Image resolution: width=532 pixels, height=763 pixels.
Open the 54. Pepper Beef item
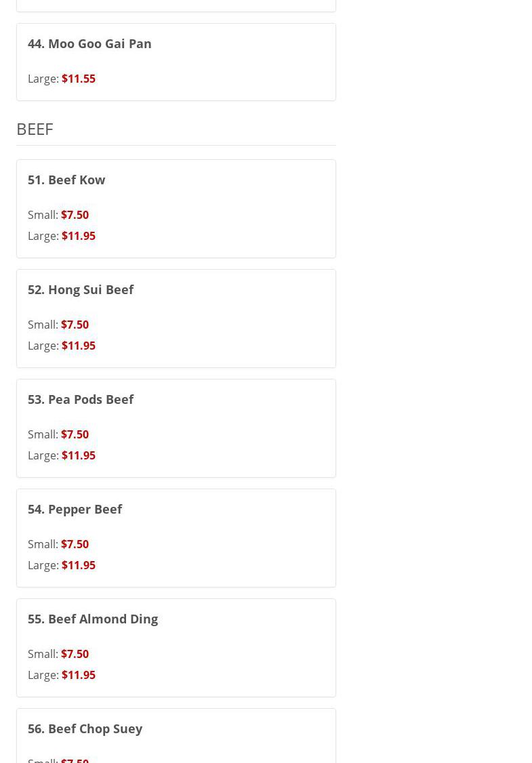pyautogui.click(x=75, y=509)
